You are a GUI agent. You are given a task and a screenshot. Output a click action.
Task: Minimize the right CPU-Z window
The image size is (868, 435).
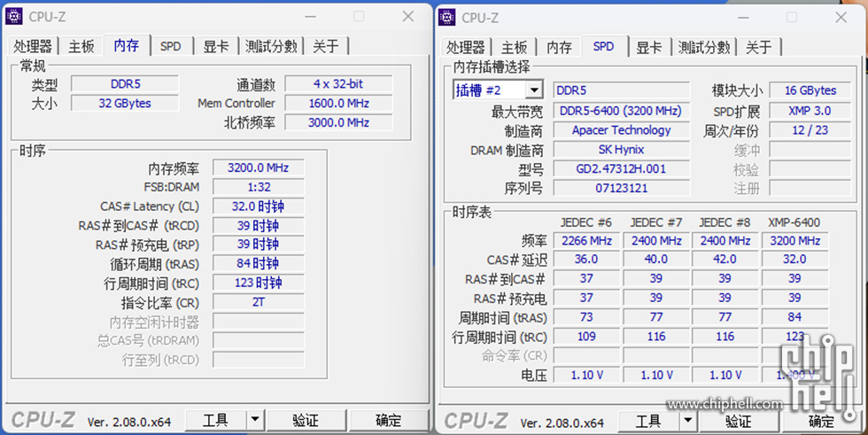point(743,18)
